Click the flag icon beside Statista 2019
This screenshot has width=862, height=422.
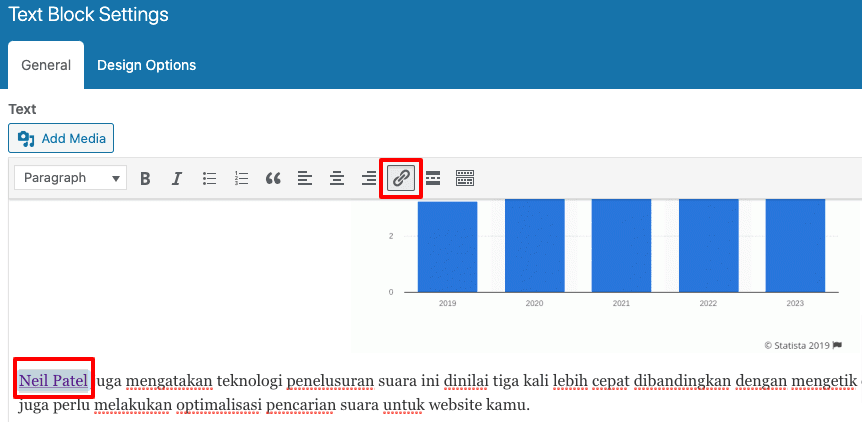coord(838,345)
